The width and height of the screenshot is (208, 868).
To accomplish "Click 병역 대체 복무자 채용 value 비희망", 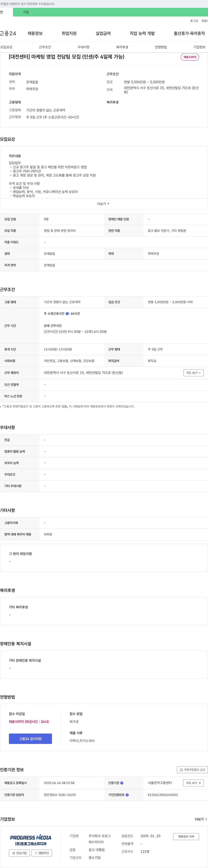I will pyautogui.click(x=48, y=534).
